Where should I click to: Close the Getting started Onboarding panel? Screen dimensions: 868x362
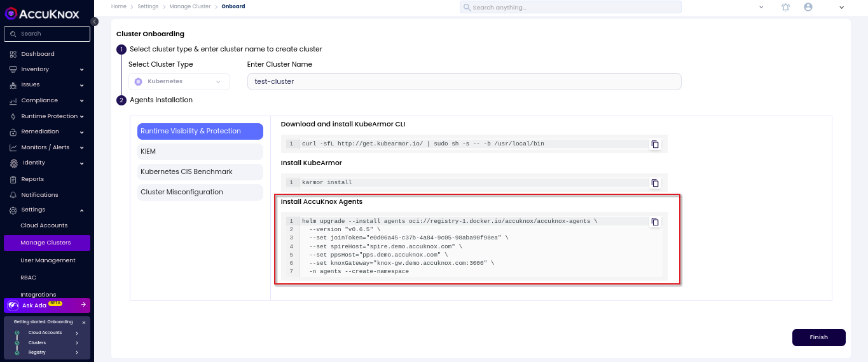pos(84,323)
